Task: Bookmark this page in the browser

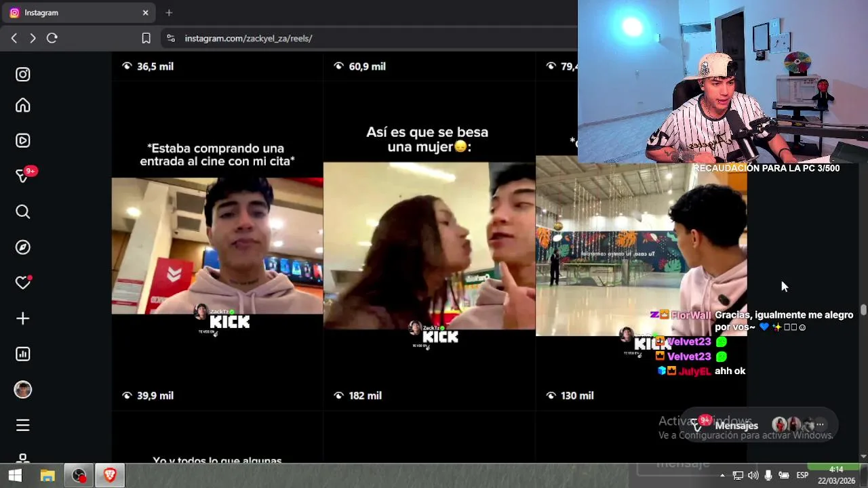Action: point(146,39)
